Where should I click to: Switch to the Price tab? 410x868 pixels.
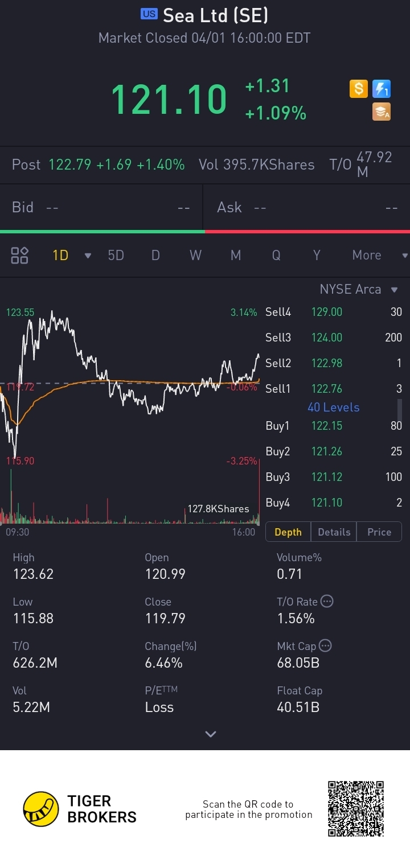tap(379, 532)
